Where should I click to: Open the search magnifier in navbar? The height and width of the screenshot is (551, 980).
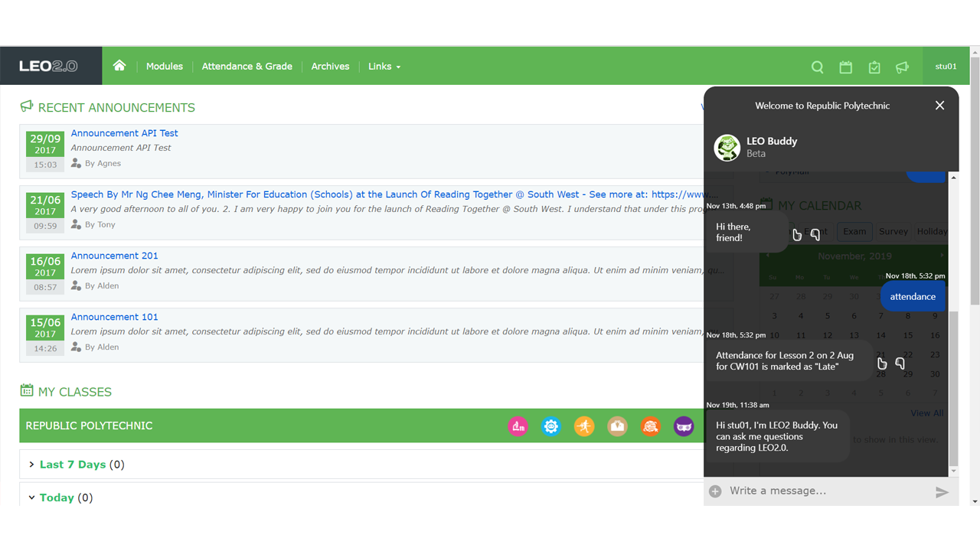click(817, 67)
